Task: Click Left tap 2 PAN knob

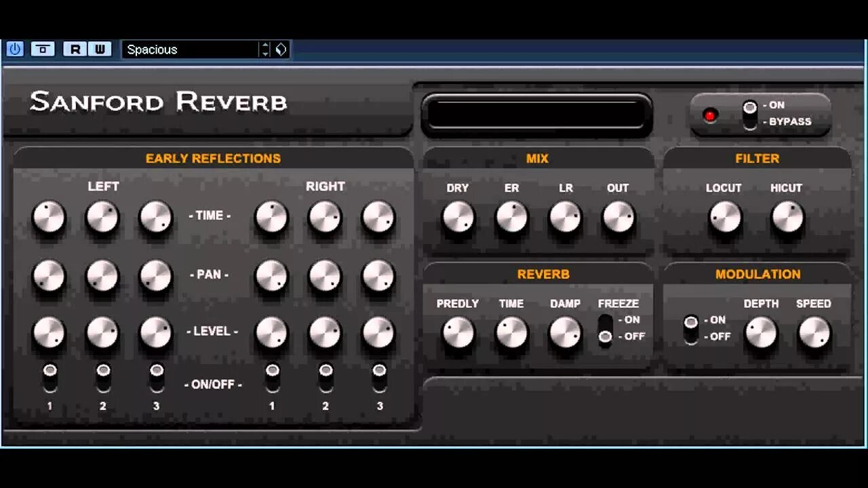Action: tap(102, 276)
